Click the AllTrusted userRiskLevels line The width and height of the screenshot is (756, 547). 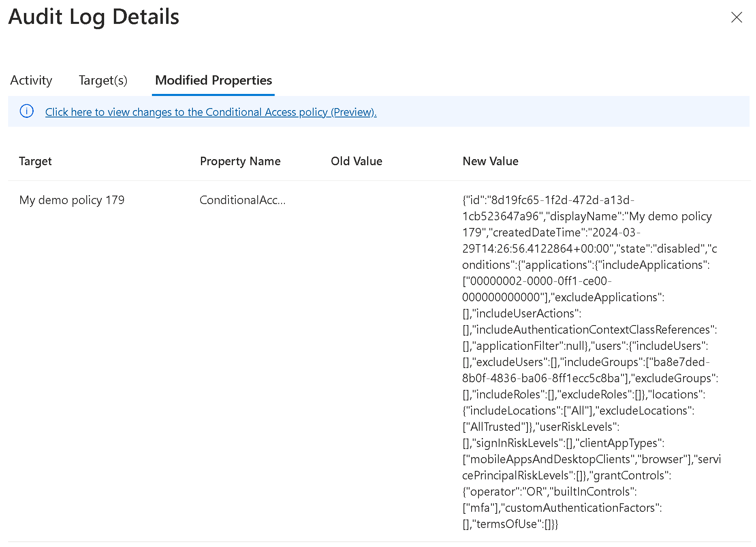pyautogui.click(x=540, y=427)
